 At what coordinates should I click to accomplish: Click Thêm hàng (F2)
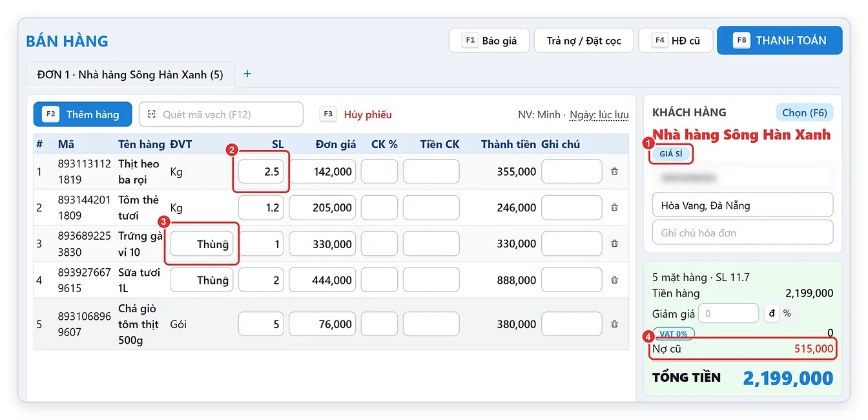(x=83, y=114)
